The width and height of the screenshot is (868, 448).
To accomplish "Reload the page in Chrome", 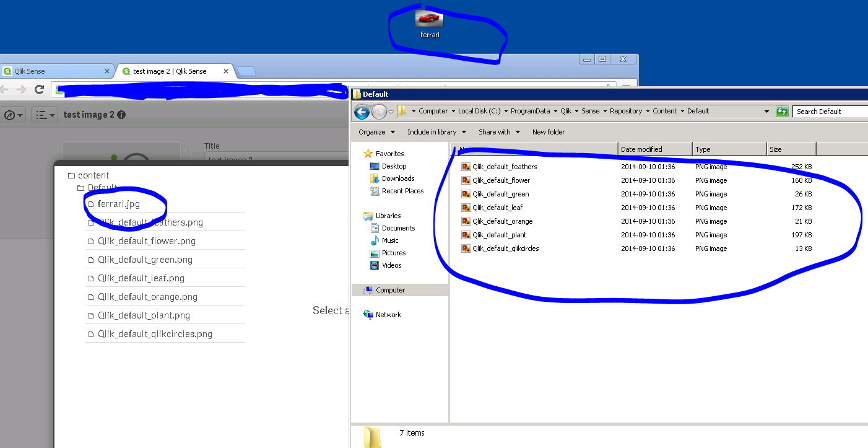I will click(x=39, y=90).
